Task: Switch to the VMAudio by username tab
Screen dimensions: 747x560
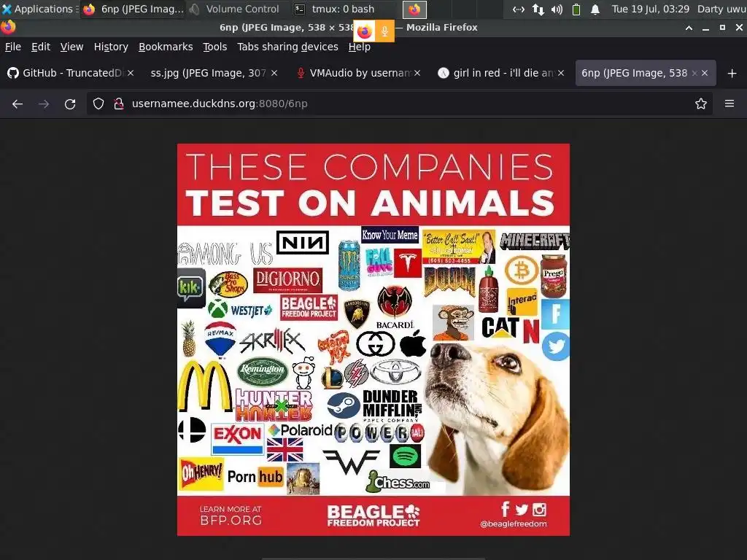Action: 357,73
